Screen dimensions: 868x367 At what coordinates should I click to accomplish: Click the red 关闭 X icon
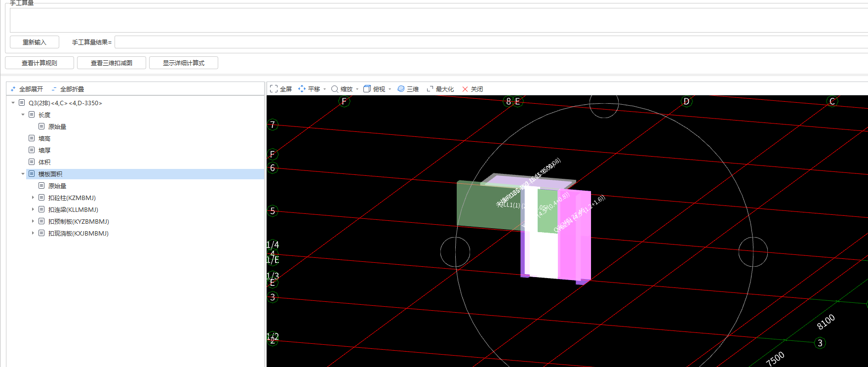pyautogui.click(x=465, y=89)
